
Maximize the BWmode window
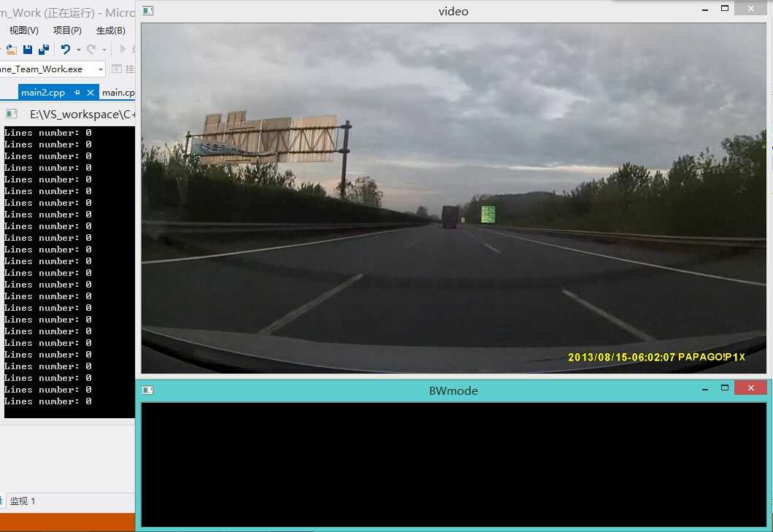pos(725,388)
